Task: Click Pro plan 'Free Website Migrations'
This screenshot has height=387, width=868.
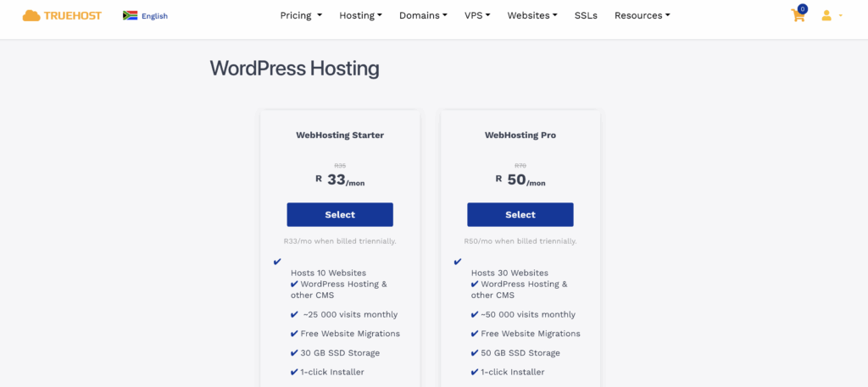Action: 531,334
